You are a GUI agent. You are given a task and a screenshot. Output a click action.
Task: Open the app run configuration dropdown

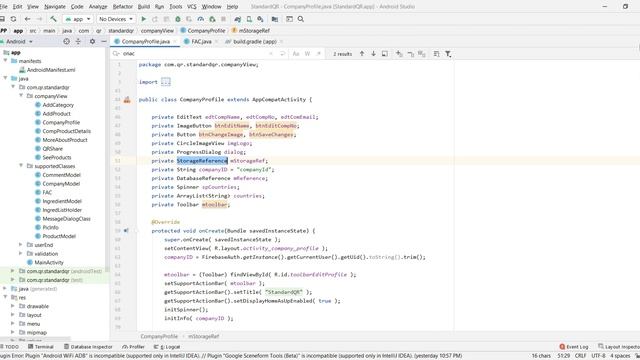point(78,19)
